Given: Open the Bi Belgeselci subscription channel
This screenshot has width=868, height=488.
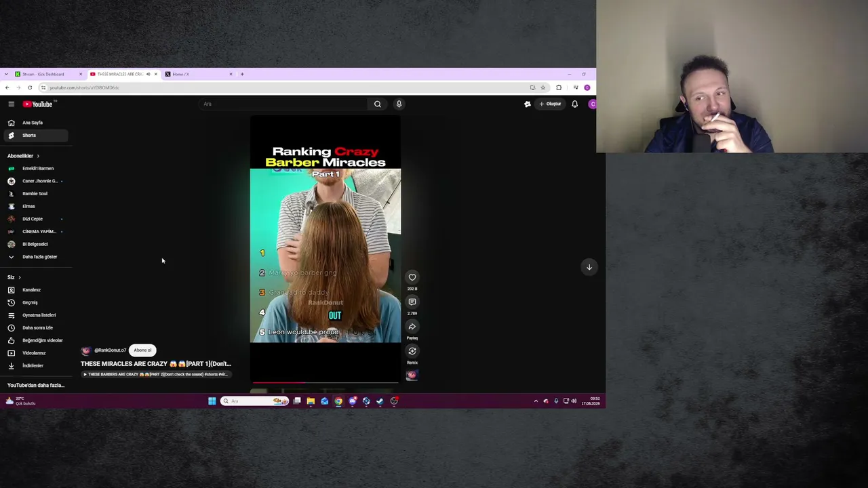Looking at the screenshot, I should pos(35,244).
